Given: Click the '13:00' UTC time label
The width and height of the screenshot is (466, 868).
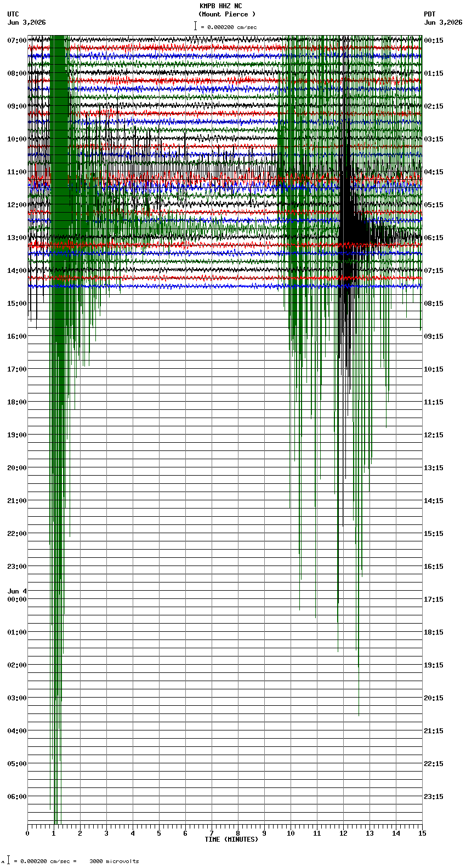Looking at the screenshot, I should tap(17, 238).
